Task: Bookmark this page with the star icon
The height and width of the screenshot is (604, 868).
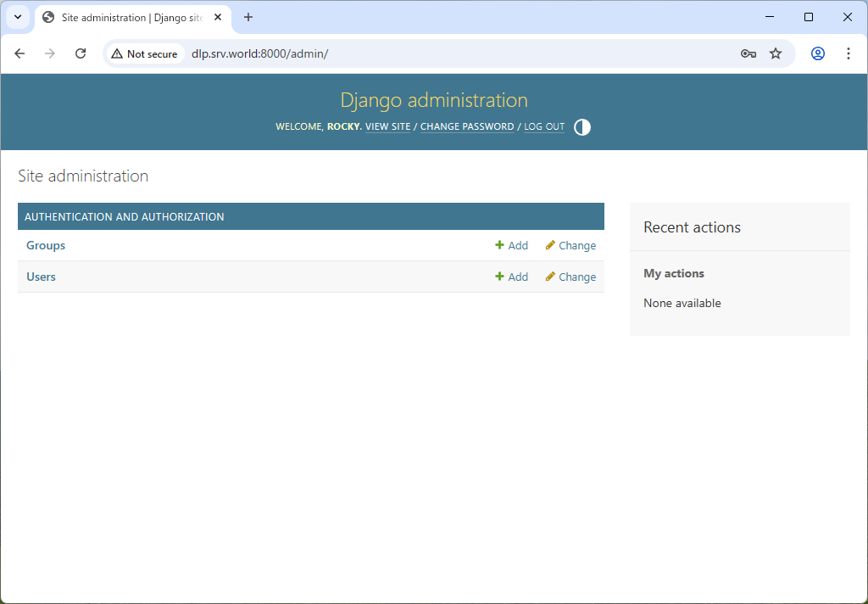Action: tap(776, 53)
